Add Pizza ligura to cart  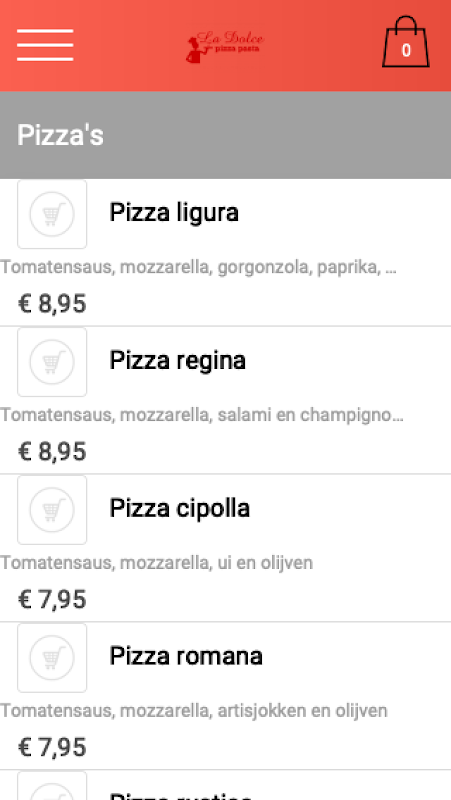tap(52, 214)
